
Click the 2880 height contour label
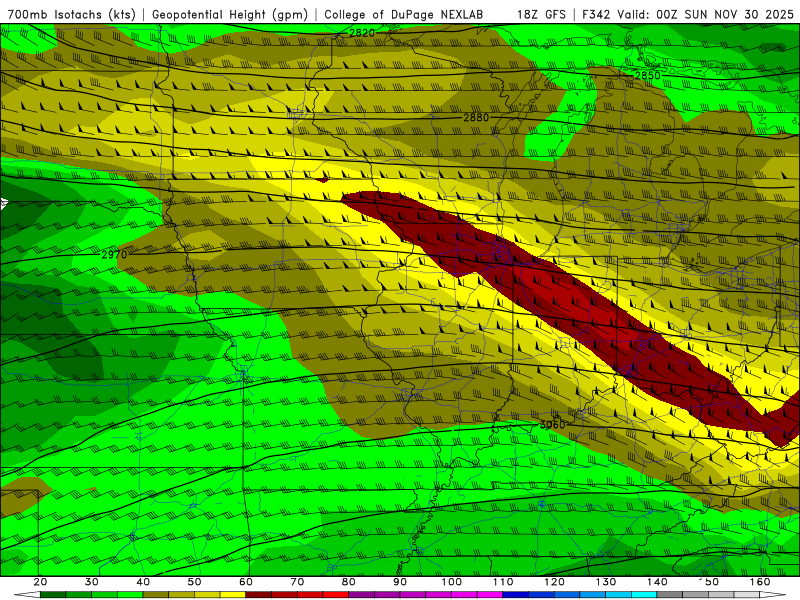476,118
